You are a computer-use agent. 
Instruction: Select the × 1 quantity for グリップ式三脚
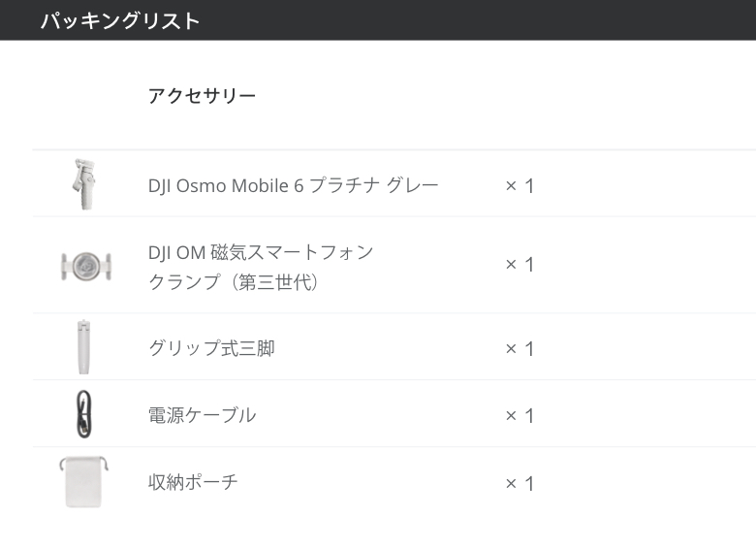point(520,349)
